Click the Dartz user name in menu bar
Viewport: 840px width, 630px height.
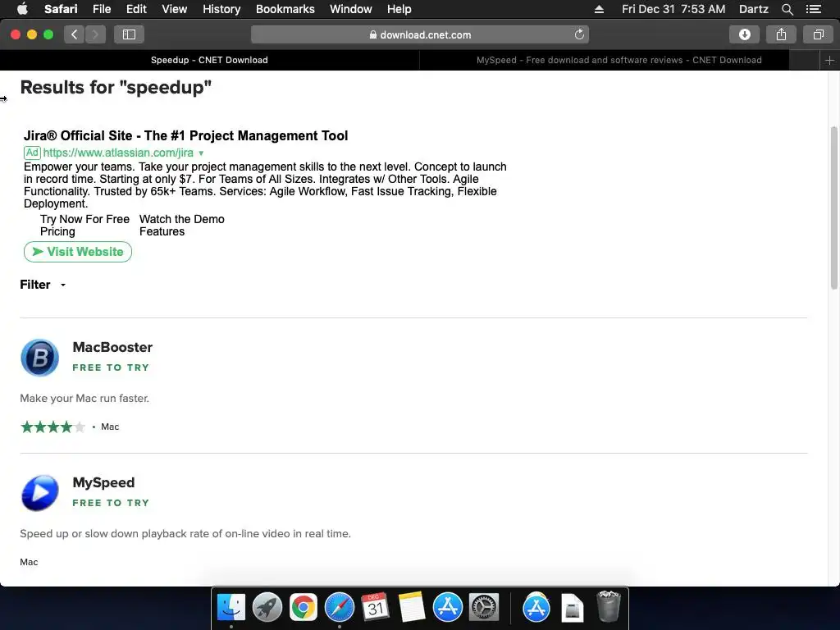(753, 9)
